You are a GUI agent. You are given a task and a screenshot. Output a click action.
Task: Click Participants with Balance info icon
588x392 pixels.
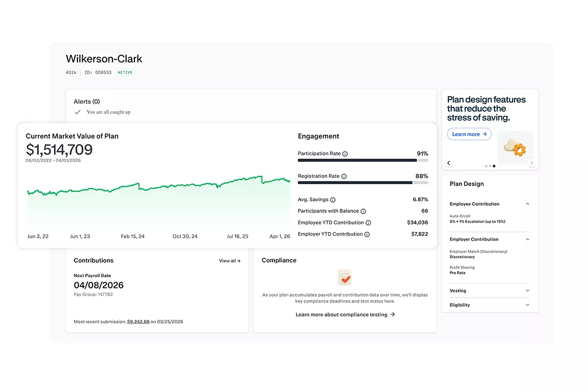pyautogui.click(x=363, y=212)
